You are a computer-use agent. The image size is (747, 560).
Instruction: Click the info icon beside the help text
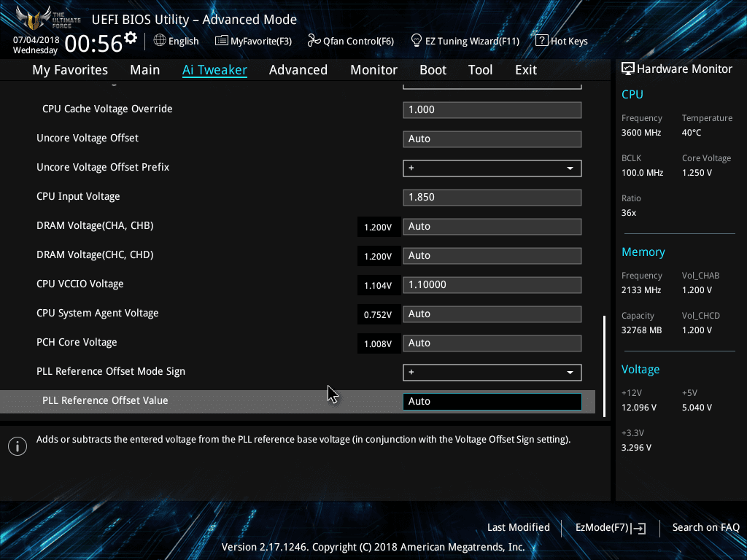coord(18,446)
